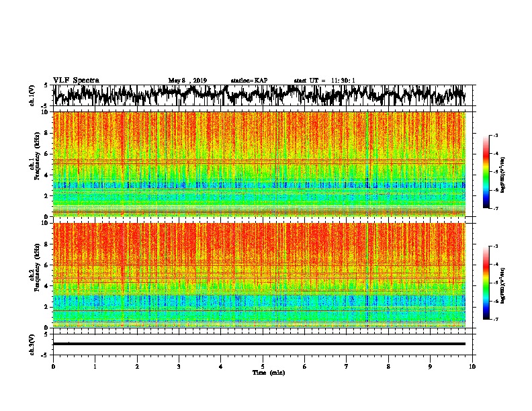Image resolution: width=532 pixels, height=411 pixels.
Task: Click the '-3' label on ch.1 colorbar
Action: 495,135
